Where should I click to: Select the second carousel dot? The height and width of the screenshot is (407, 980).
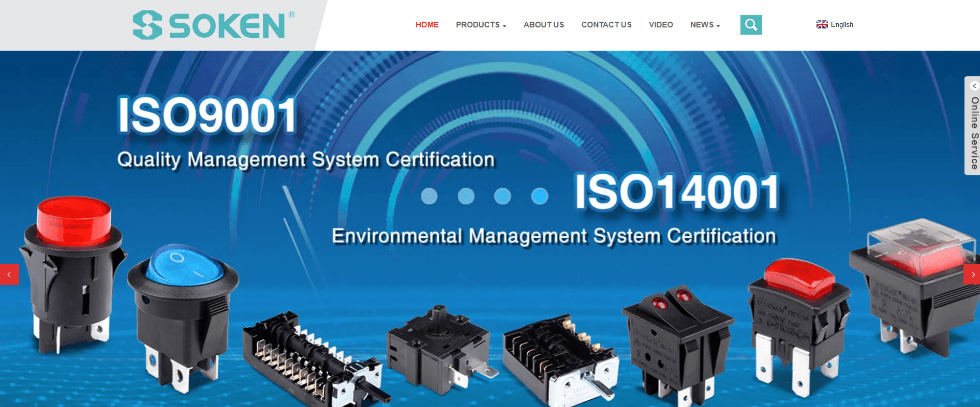point(466,196)
